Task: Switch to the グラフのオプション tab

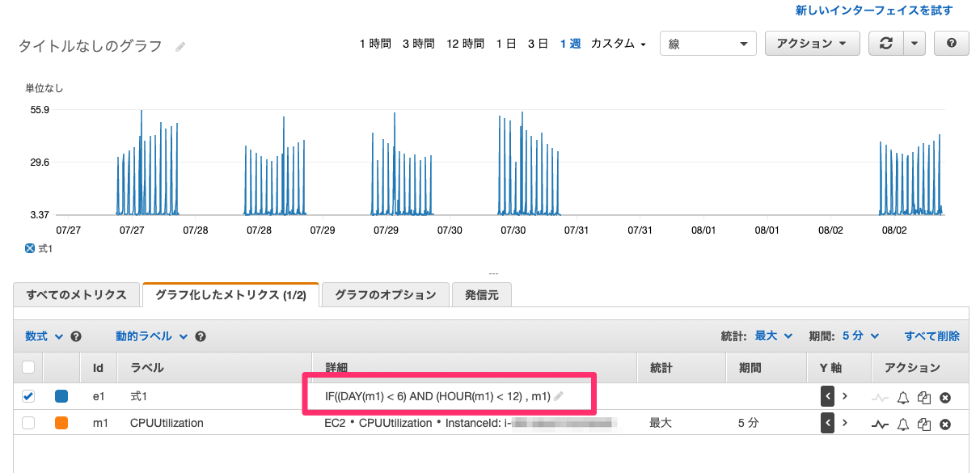Action: pyautogui.click(x=387, y=294)
